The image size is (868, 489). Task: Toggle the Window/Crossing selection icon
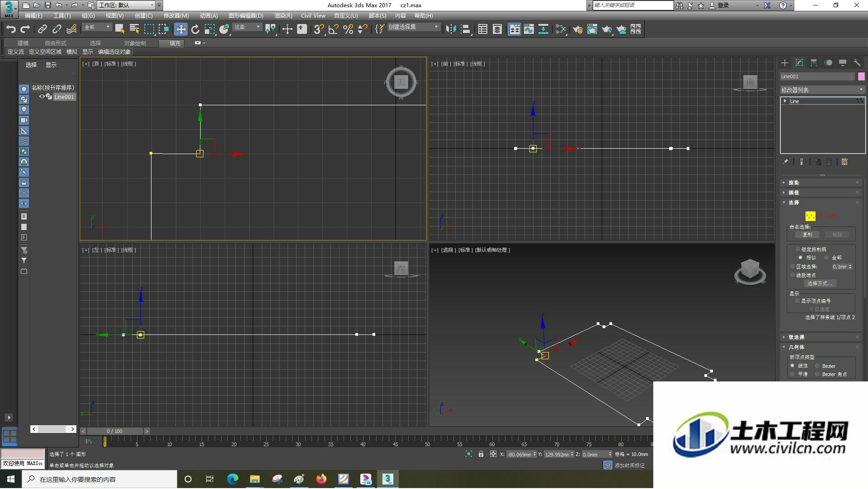click(164, 29)
